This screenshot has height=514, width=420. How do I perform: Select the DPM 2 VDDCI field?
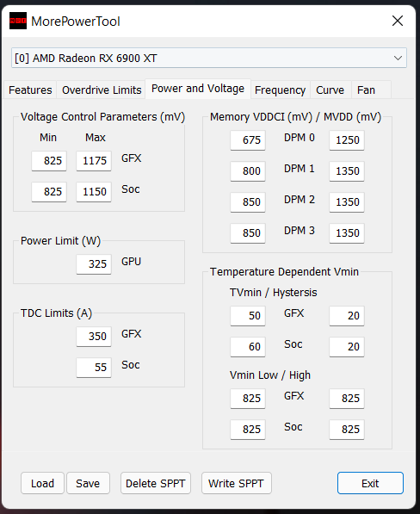248,202
